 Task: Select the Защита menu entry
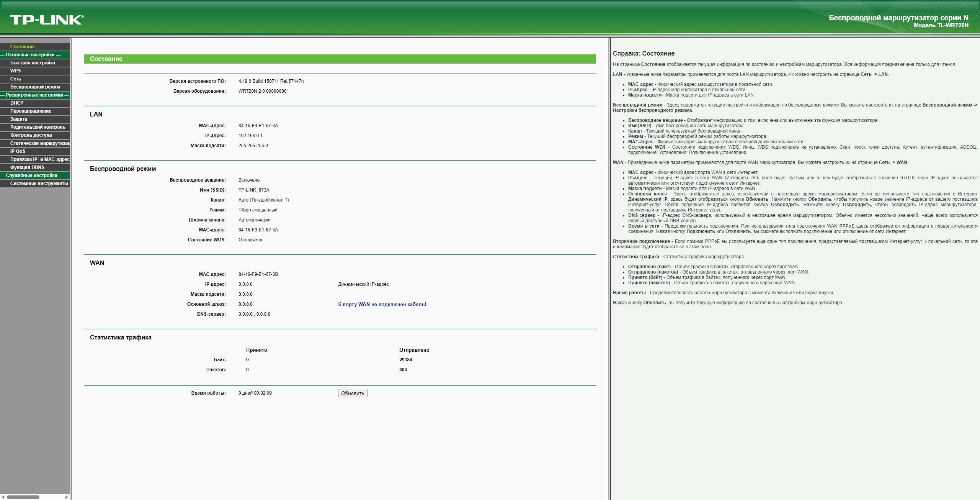click(19, 119)
